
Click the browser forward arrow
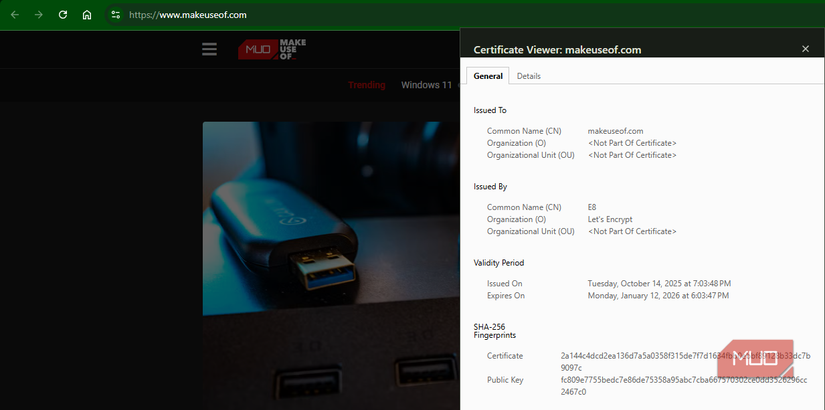tap(38, 15)
